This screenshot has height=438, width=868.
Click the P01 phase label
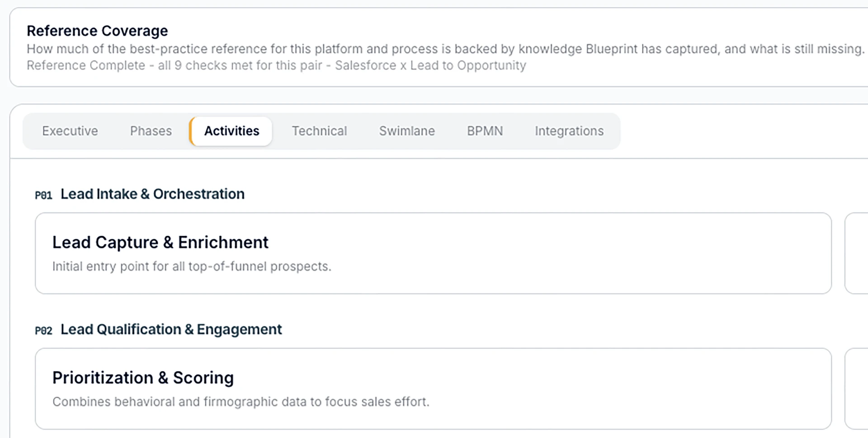point(43,195)
